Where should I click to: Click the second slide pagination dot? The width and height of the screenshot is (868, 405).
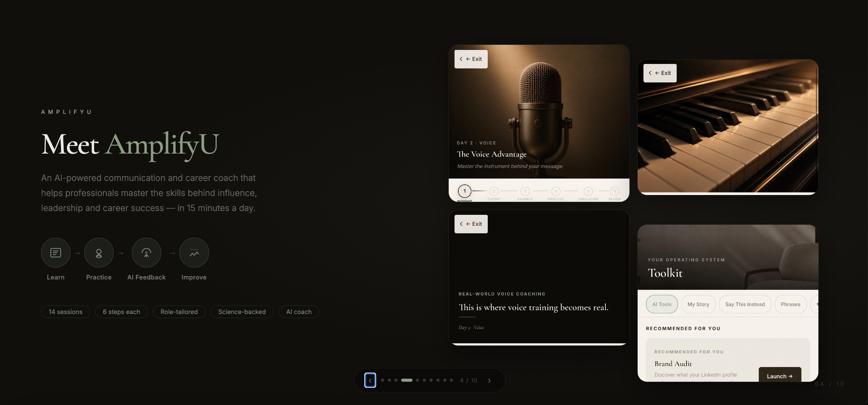[389, 380]
